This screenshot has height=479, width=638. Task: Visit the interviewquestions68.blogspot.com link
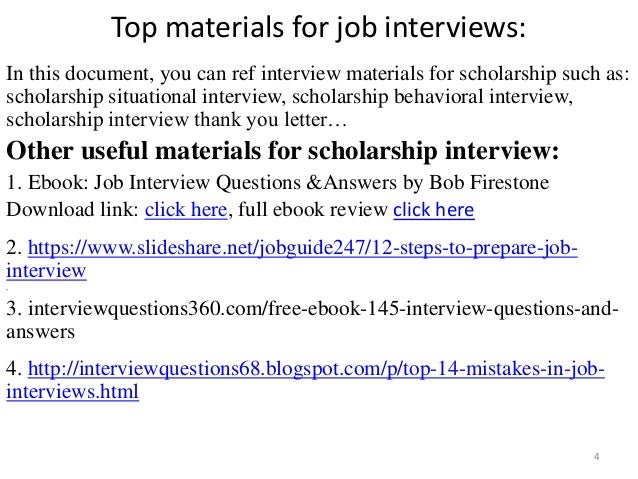316,369
